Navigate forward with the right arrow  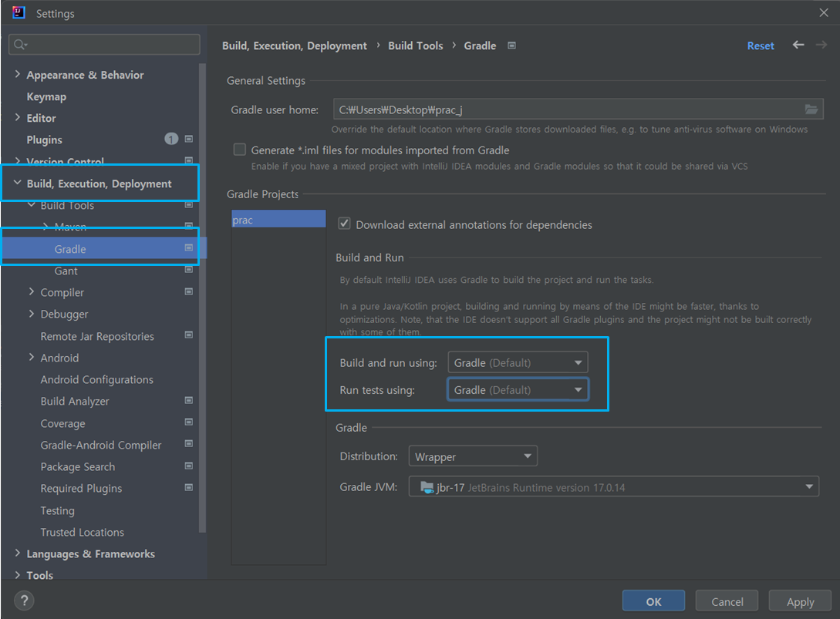(821, 45)
